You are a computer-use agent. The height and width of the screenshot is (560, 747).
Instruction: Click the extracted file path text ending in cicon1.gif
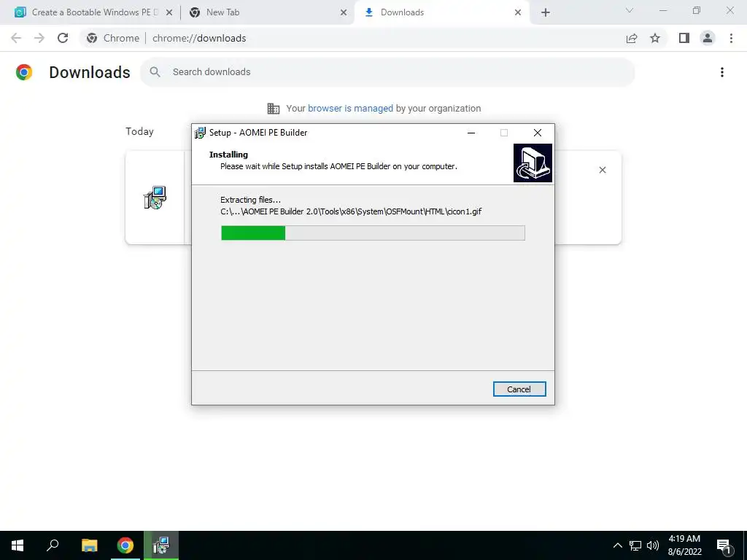351,211
